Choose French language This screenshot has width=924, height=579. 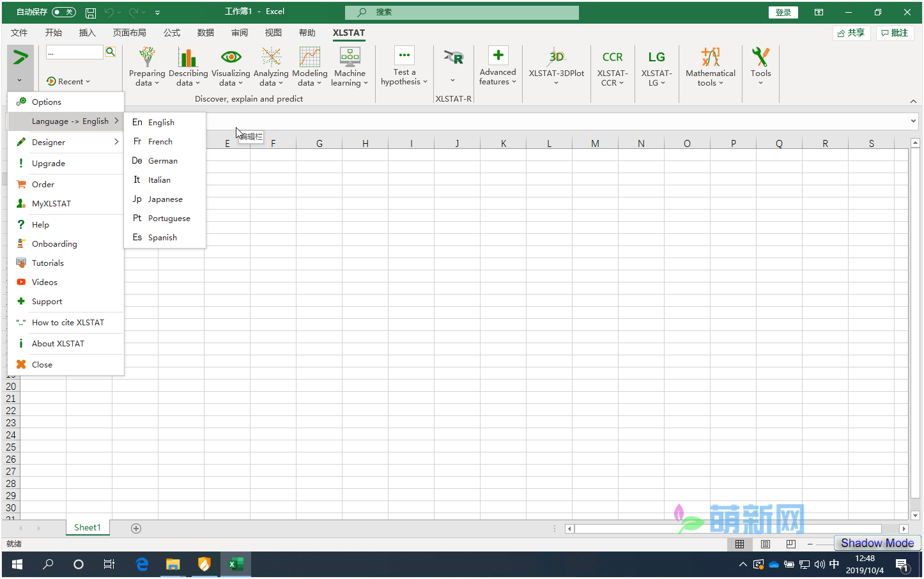tap(165, 141)
